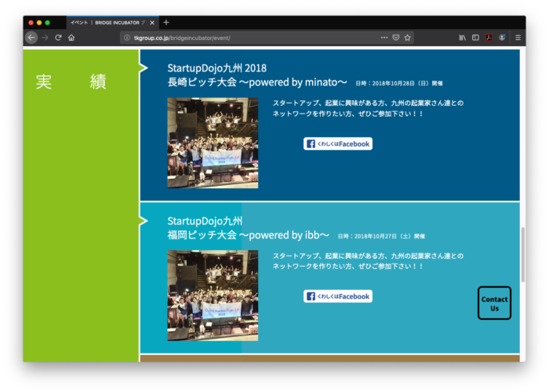
Task: Go to browser home page icon
Action: coord(71,38)
